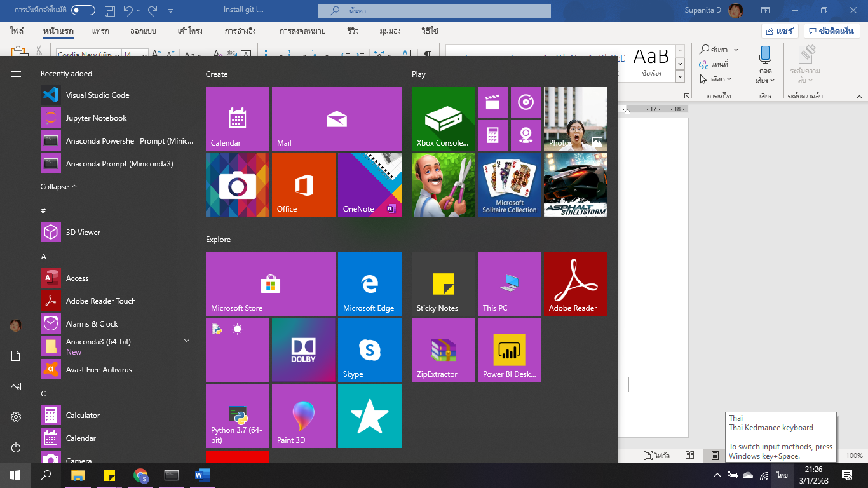Open Undo history dropdown in Word
Image resolution: width=868 pixels, height=488 pixels.
point(138,11)
